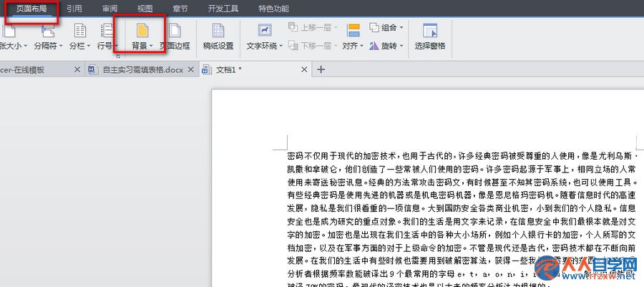Click text line starting 字的加密
The width and height of the screenshot is (644, 287).
(462, 235)
